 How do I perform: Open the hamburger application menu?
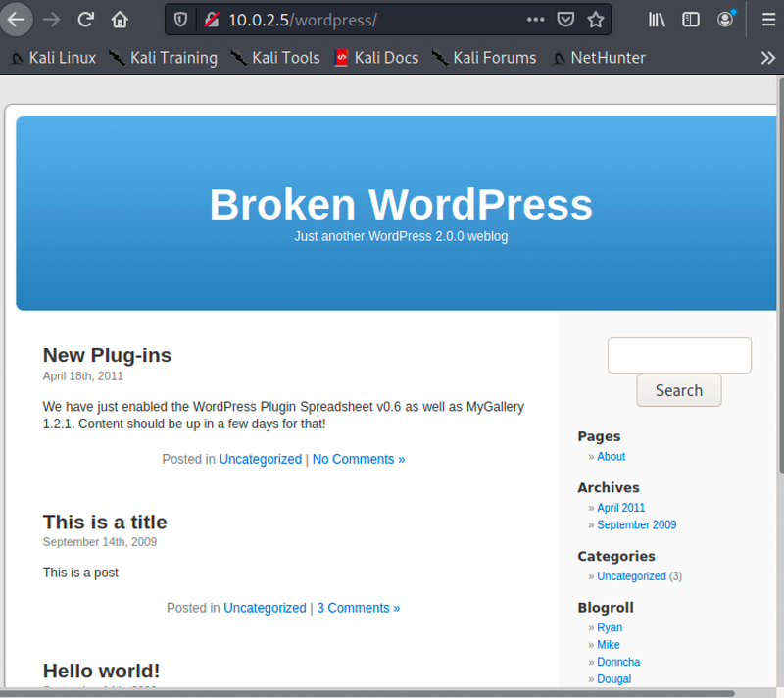[x=768, y=20]
